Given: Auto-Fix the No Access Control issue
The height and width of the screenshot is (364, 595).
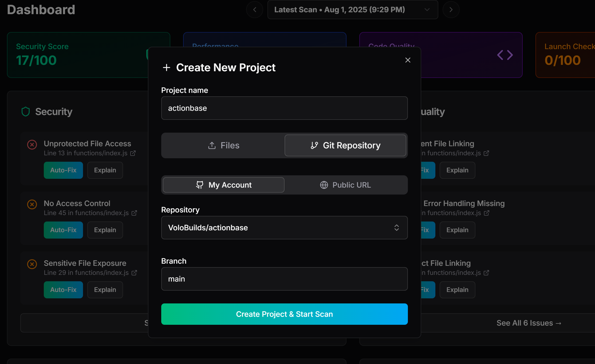Looking at the screenshot, I should [x=63, y=230].
